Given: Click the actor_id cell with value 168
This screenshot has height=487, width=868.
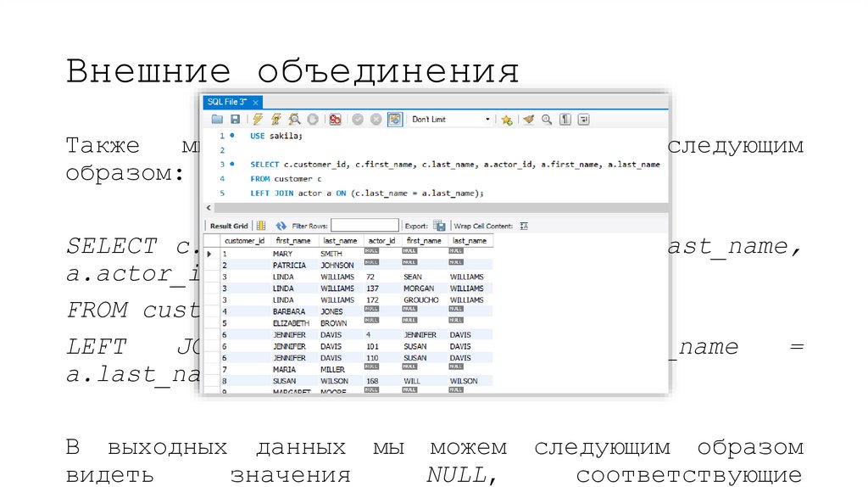Looking at the screenshot, I should [x=373, y=381].
